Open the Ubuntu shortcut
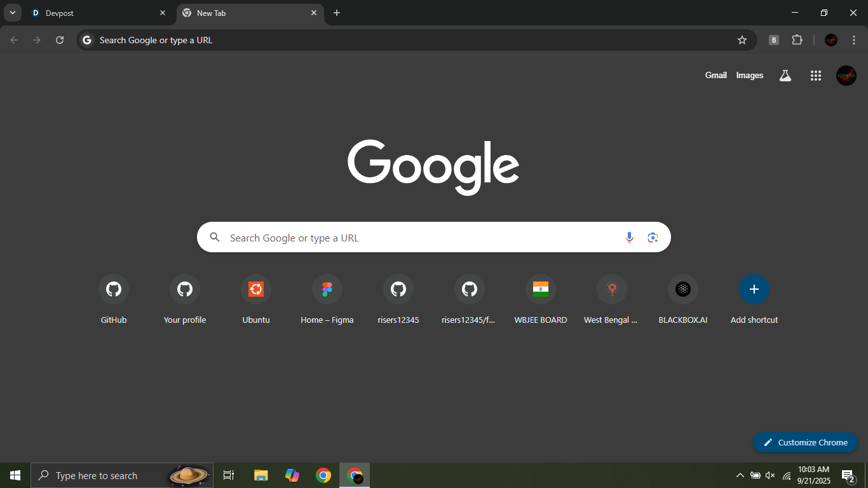 point(256,300)
